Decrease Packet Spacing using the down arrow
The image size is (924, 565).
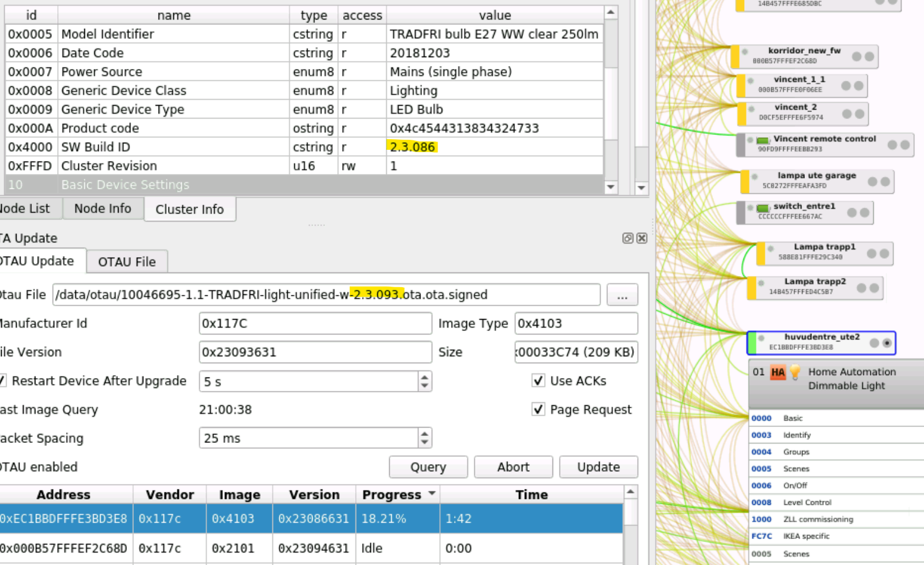pyautogui.click(x=423, y=442)
